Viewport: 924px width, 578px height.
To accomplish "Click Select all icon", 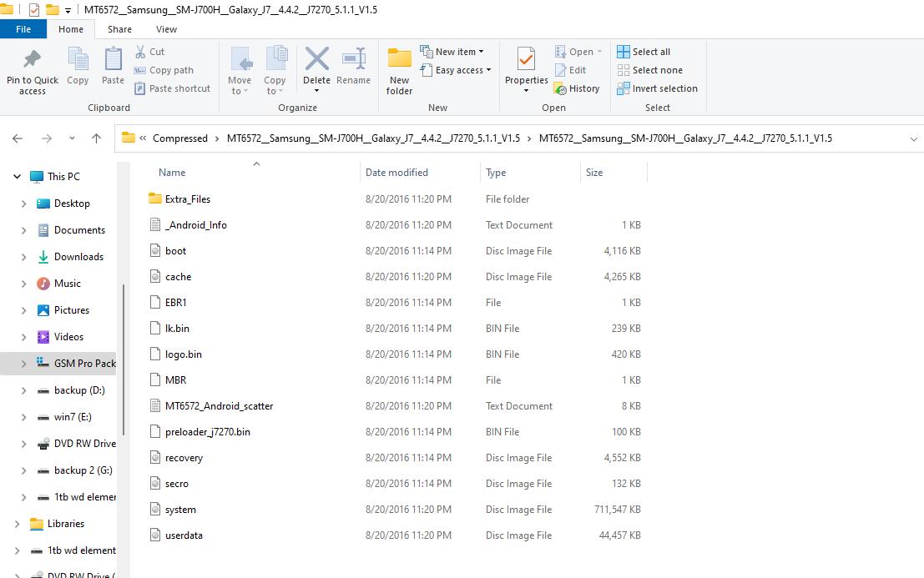I will [624, 52].
